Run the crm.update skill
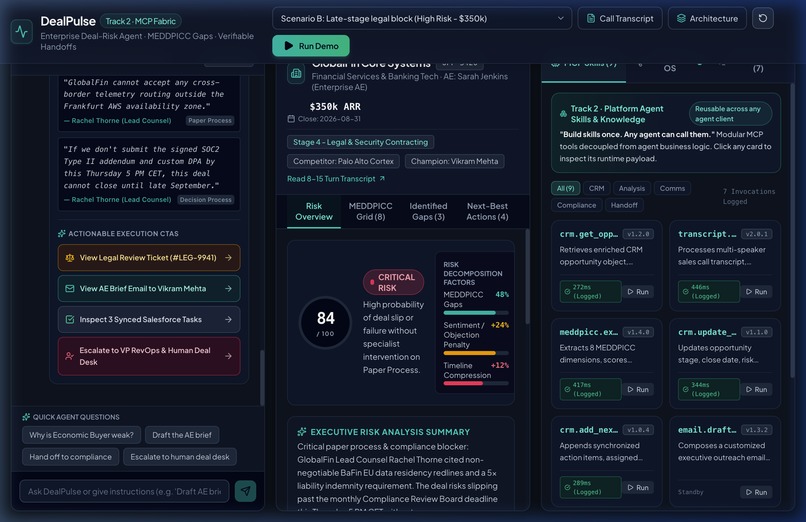The height and width of the screenshot is (522, 806). 757,389
